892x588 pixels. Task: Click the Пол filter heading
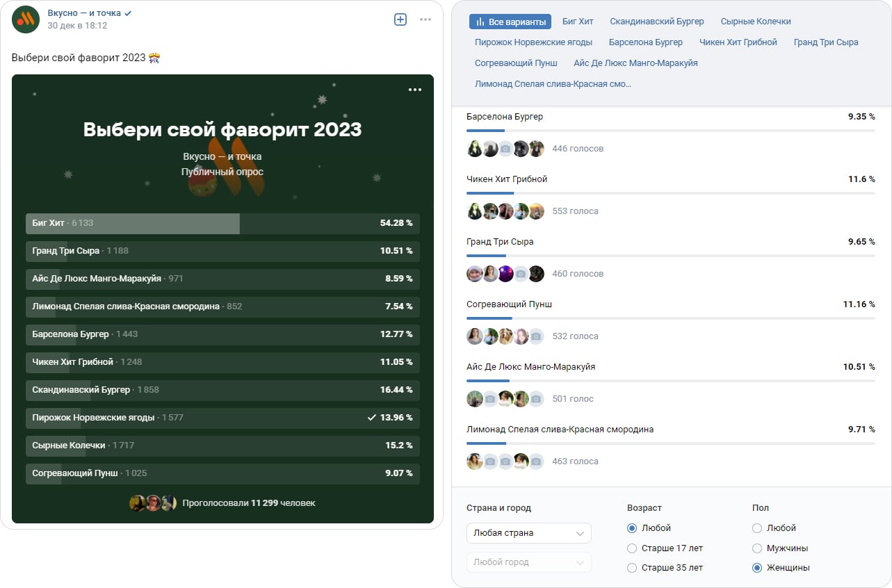tap(761, 508)
